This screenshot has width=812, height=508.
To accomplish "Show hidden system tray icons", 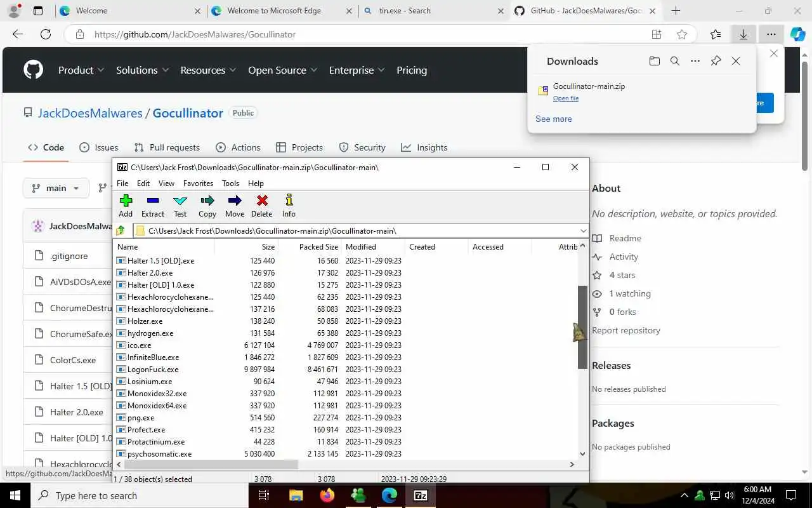I will [x=684, y=495].
